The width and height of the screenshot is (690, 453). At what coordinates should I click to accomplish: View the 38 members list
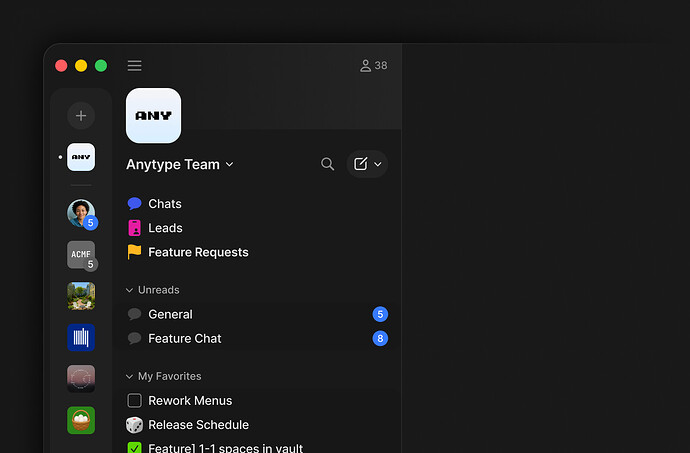[x=374, y=66]
